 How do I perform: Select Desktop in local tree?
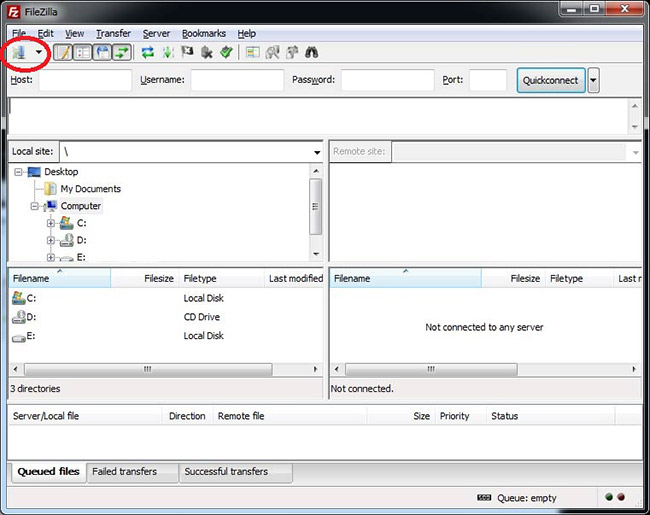click(x=61, y=172)
